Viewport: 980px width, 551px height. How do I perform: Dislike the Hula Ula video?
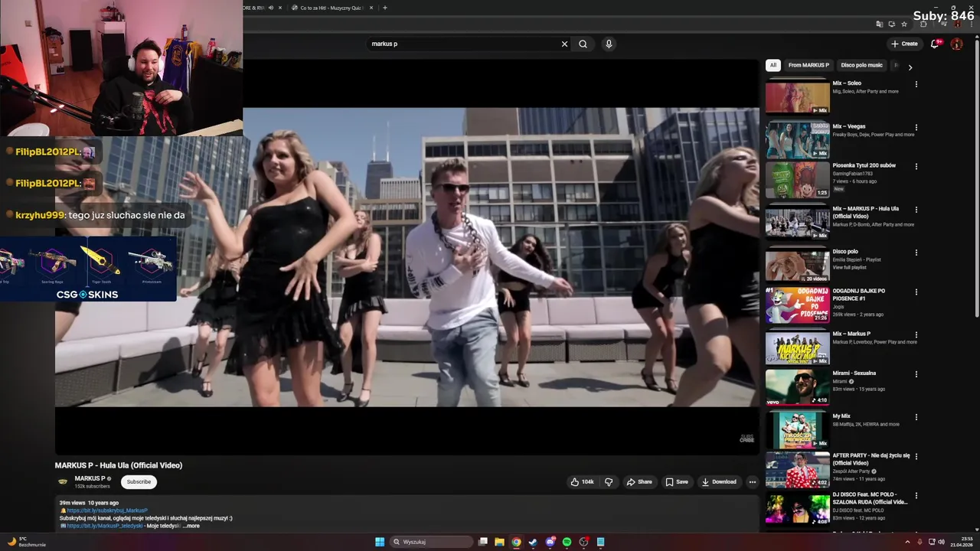coord(609,482)
